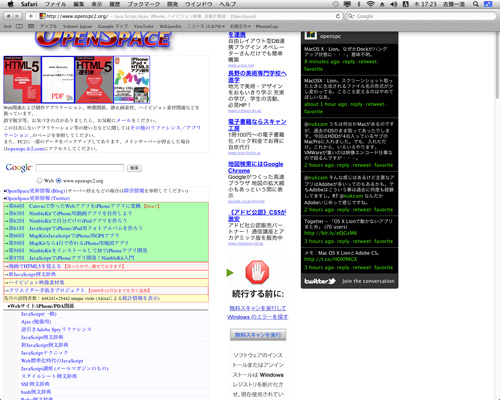Click the green arrow beside the stop sign

coord(230,273)
